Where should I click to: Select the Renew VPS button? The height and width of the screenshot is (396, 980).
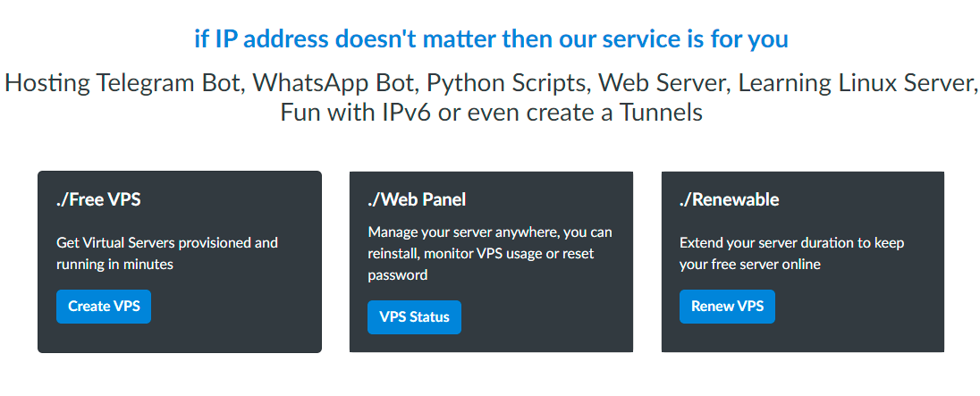click(x=728, y=307)
